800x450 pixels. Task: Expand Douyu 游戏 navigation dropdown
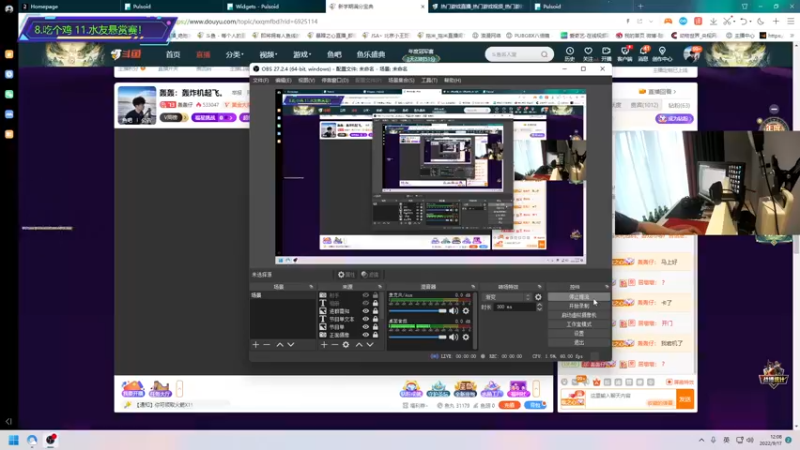302,54
